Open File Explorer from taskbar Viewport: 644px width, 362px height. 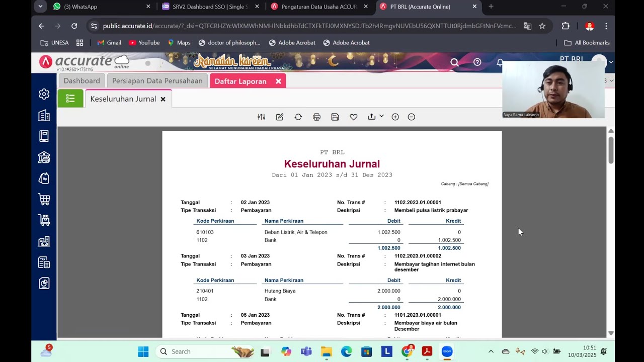point(327,351)
